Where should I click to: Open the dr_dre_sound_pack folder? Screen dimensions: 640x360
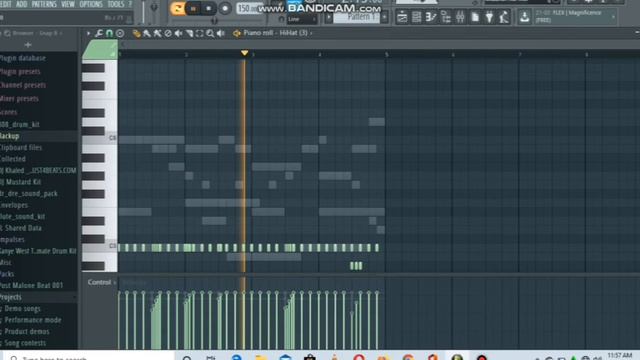(29, 193)
